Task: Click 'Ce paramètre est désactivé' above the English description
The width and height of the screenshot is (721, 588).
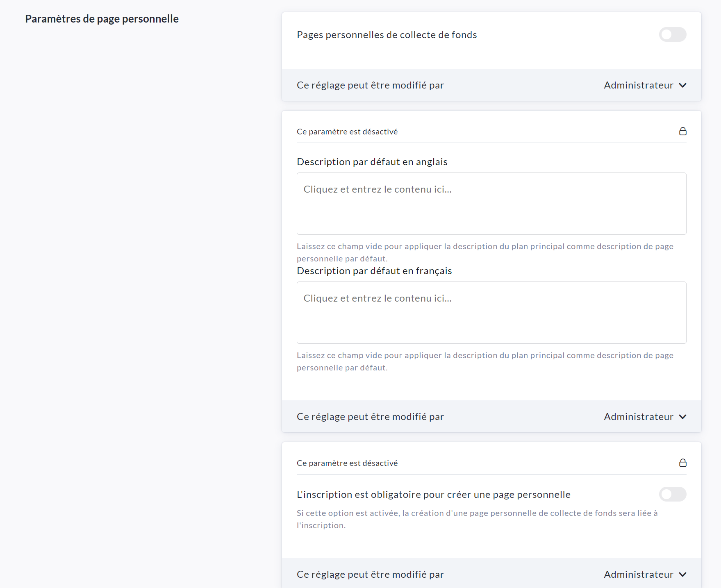Action: coord(347,132)
